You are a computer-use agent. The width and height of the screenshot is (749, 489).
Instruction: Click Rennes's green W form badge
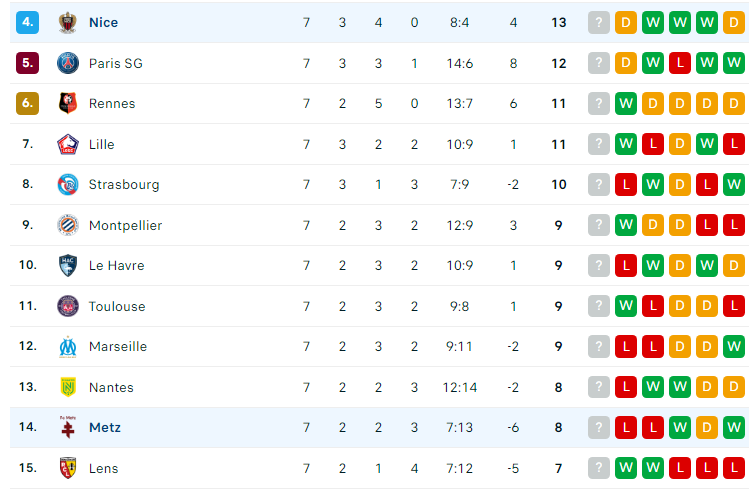(626, 103)
